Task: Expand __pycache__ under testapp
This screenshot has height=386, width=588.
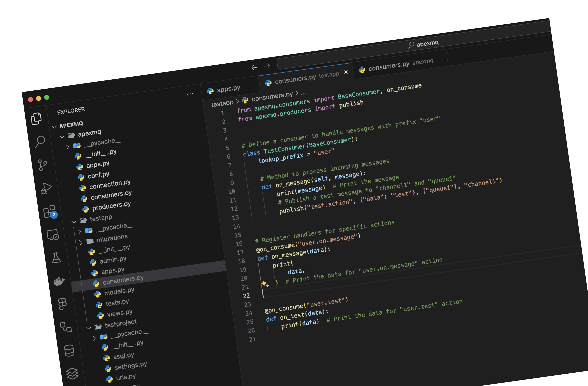Action: pyautogui.click(x=79, y=232)
